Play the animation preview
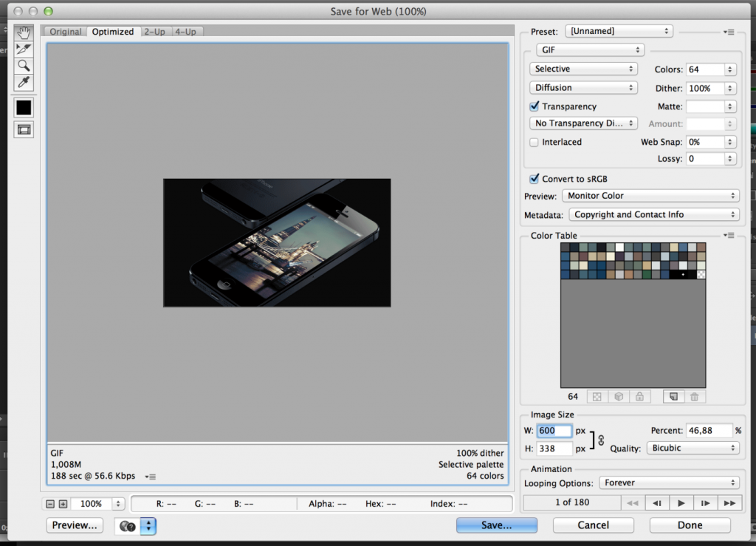756x546 pixels. click(x=681, y=502)
